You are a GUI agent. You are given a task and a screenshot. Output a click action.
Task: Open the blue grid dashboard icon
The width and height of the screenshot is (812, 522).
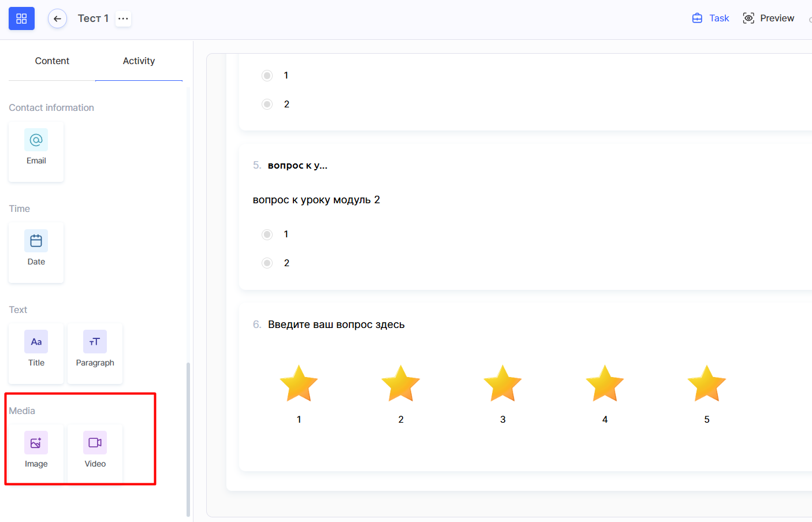(x=21, y=18)
